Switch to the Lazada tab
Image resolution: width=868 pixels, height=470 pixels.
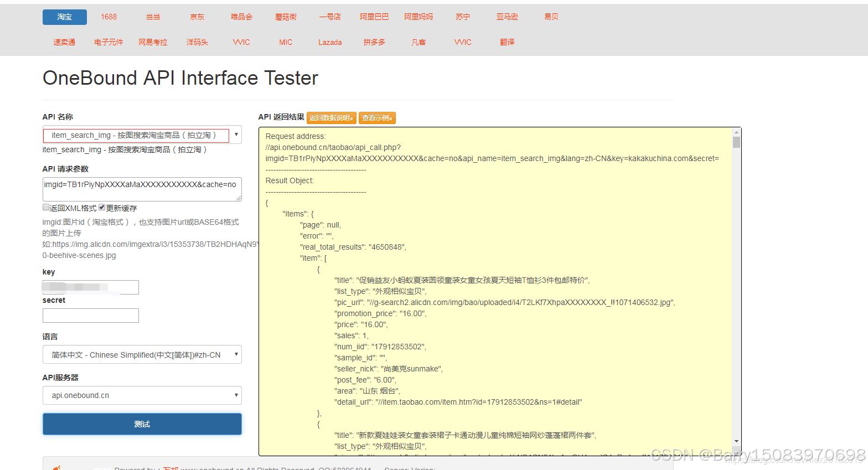(330, 42)
